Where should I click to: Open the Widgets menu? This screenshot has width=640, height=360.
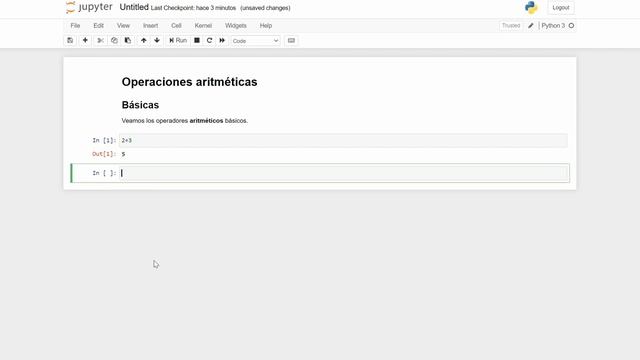click(x=236, y=25)
